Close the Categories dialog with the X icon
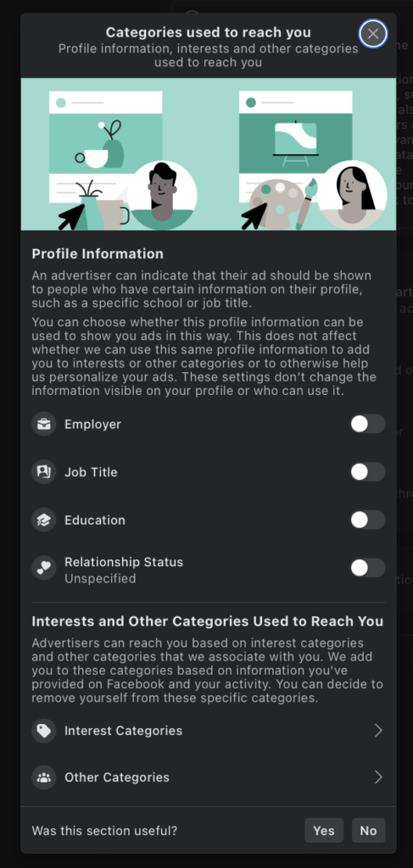Image resolution: width=413 pixels, height=868 pixels. [x=373, y=34]
